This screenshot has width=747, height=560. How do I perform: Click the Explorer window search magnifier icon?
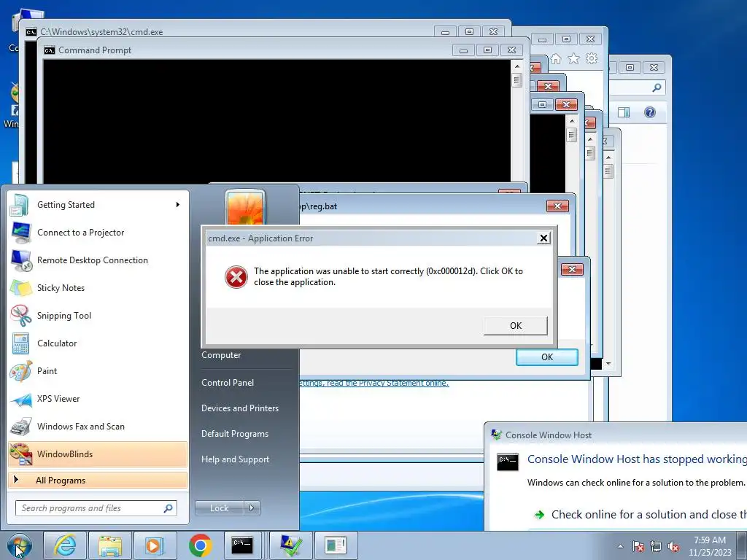tap(657, 87)
